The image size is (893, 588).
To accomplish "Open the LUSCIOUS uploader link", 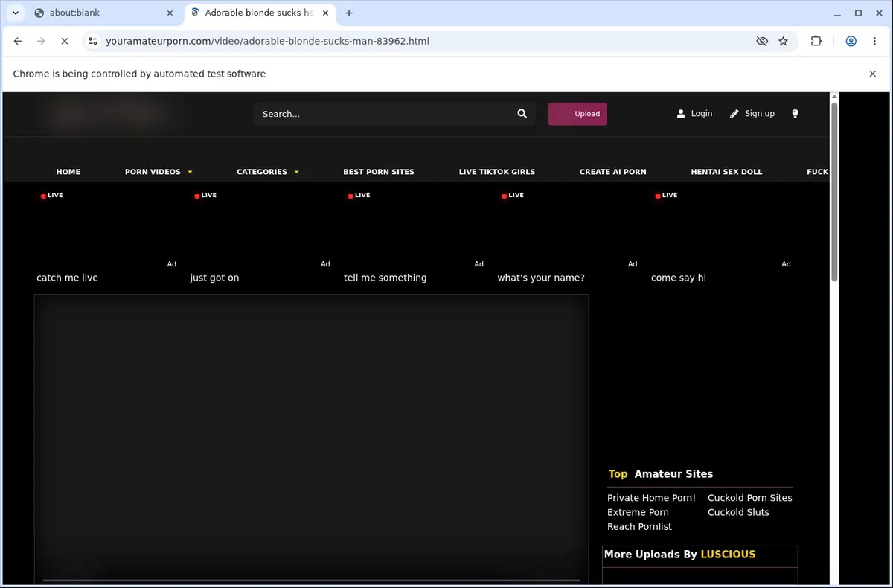I will coord(728,555).
